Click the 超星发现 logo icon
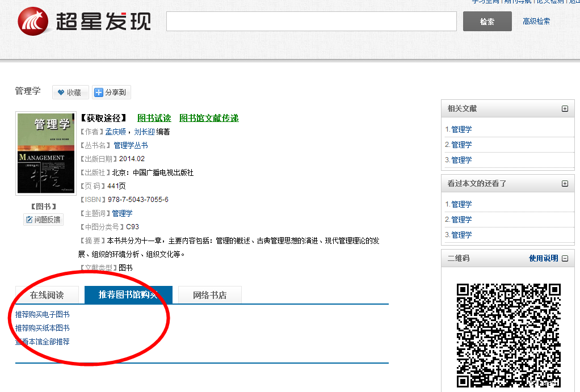Viewport: 580px width, 392px height. click(x=34, y=21)
